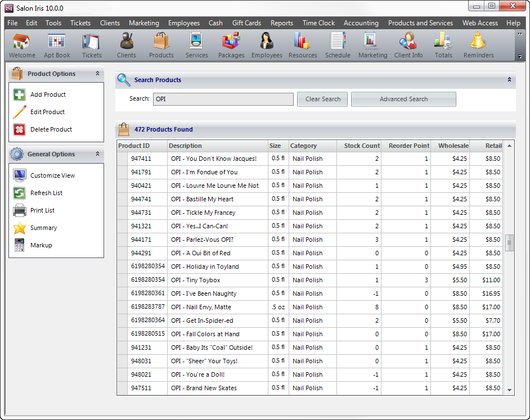
Task: Open the Packages toolbar icon
Action: (x=231, y=45)
